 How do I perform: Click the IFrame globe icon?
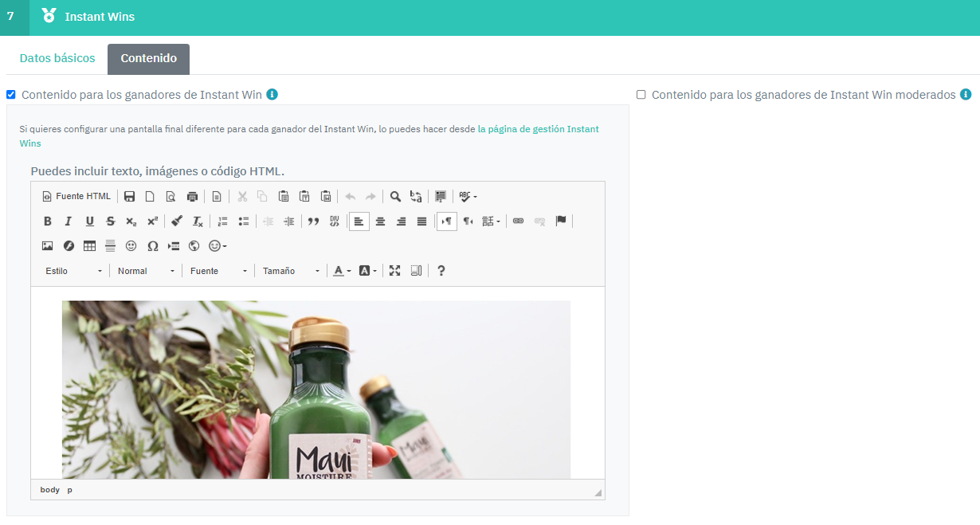pyautogui.click(x=194, y=246)
